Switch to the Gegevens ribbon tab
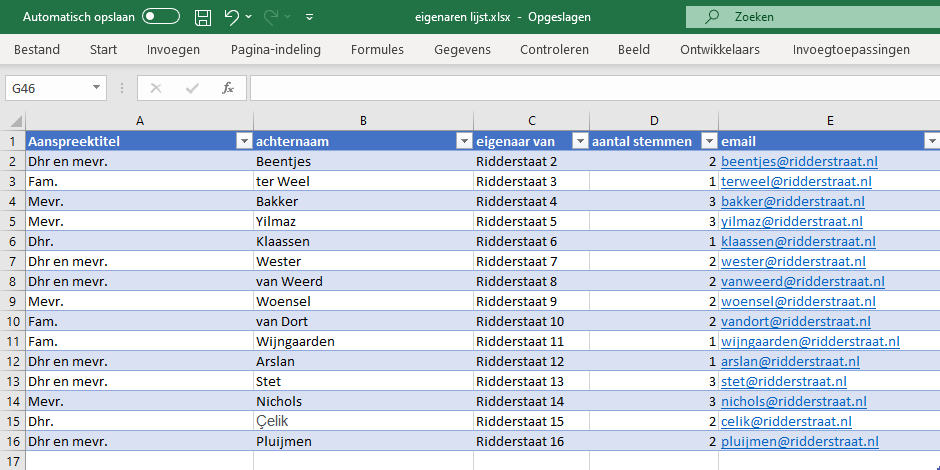Screen dimensions: 940x470 coord(462,50)
